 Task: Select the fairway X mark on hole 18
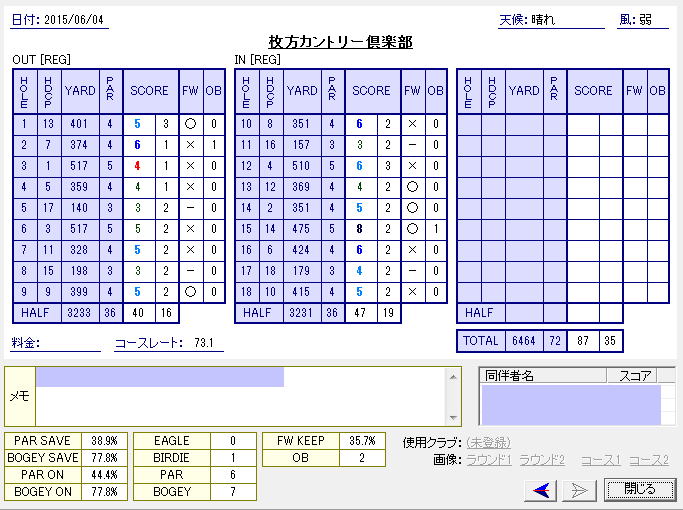(x=413, y=292)
